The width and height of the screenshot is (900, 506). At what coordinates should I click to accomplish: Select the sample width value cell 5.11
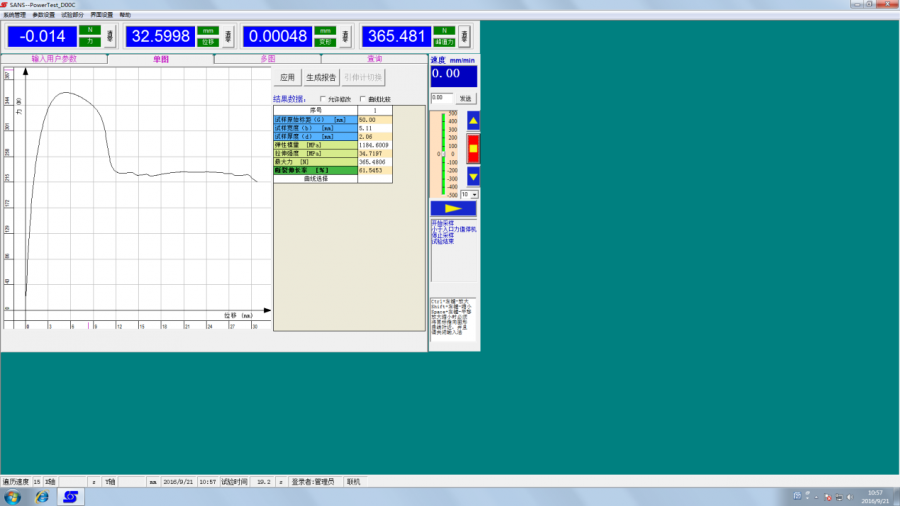pyautogui.click(x=375, y=129)
